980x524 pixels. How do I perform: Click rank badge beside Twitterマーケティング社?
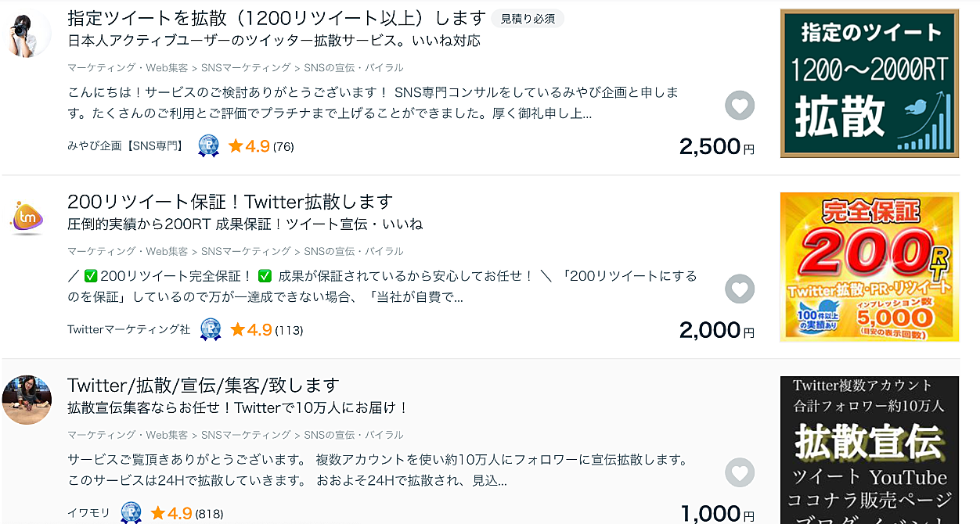click(x=211, y=329)
